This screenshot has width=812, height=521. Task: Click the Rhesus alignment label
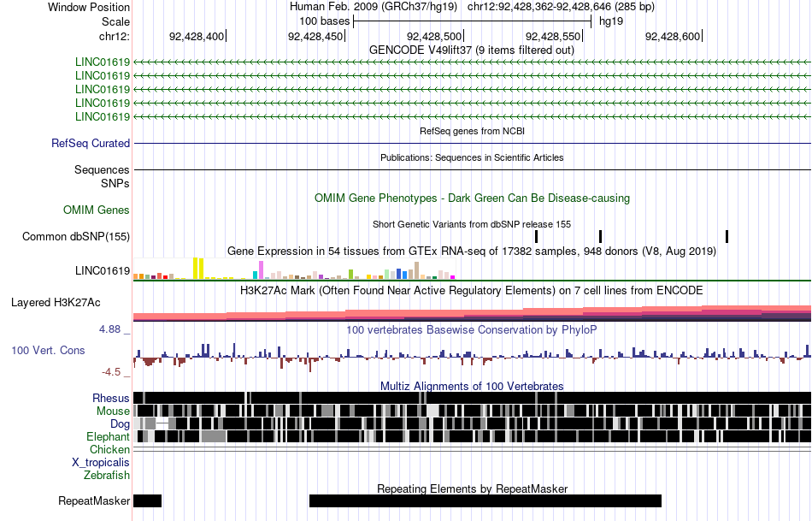[x=111, y=398]
